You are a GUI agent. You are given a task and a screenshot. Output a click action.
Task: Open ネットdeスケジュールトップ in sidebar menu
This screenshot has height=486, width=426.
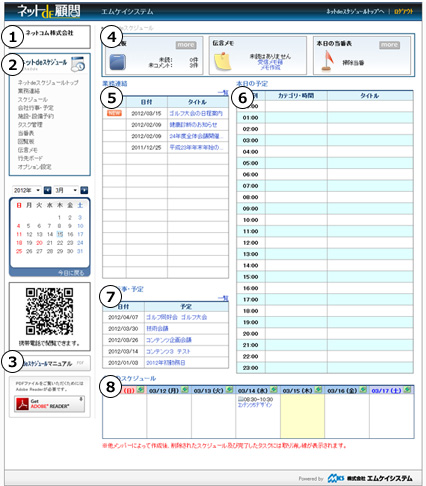(48, 82)
